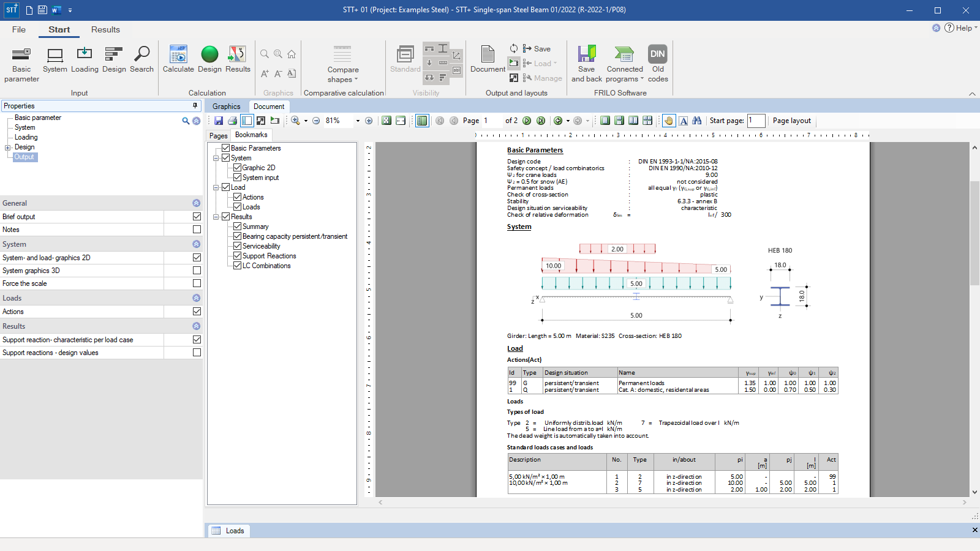
Task: Collapse the Results properties section
Action: [196, 326]
